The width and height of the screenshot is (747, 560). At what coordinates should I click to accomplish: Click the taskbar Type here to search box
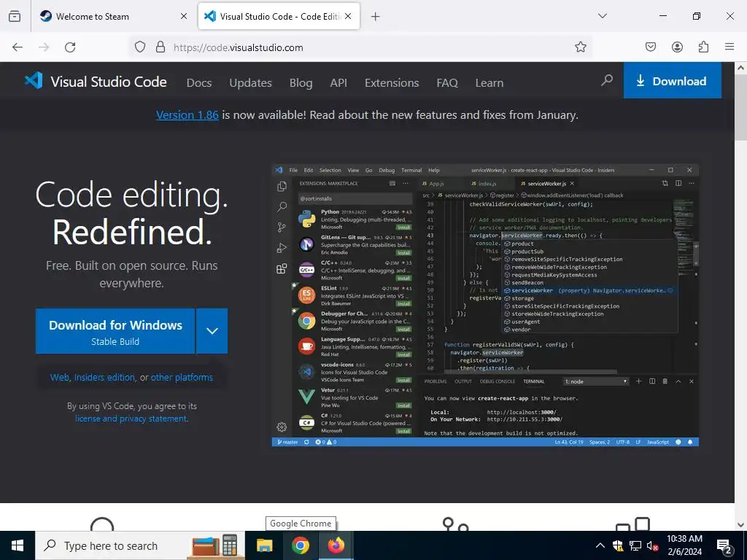140,545
